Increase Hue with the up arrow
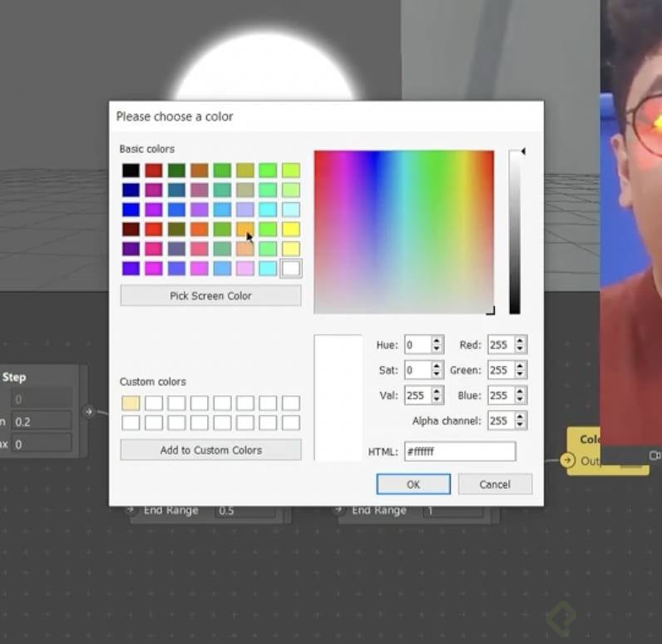 [x=437, y=340]
